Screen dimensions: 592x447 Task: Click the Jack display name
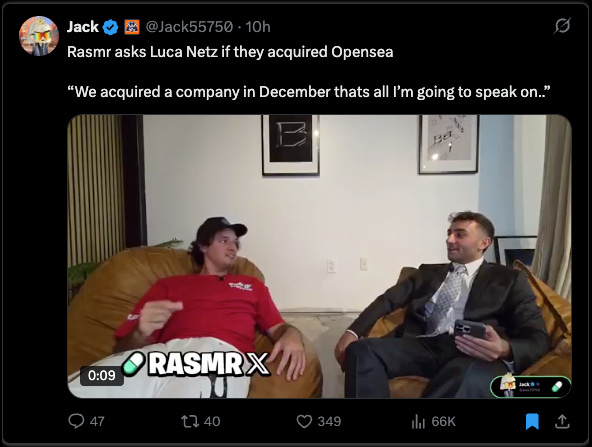83,27
